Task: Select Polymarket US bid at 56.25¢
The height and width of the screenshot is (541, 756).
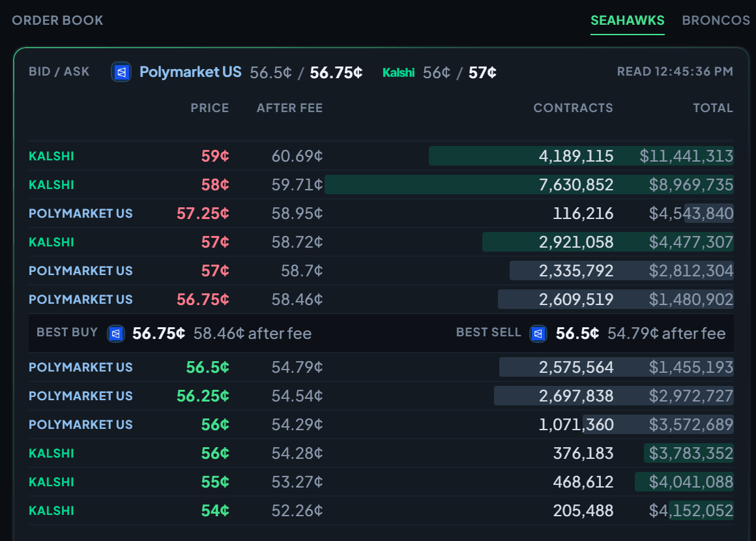Action: (381, 396)
